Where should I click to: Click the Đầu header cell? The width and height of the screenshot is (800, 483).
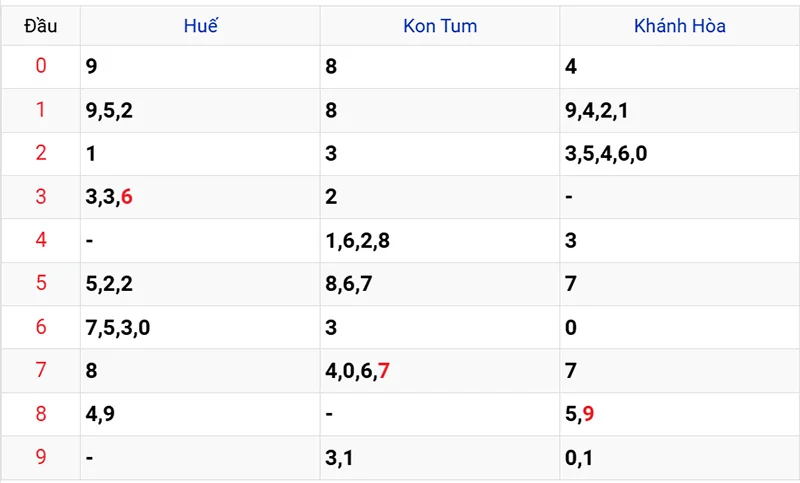[x=41, y=26]
